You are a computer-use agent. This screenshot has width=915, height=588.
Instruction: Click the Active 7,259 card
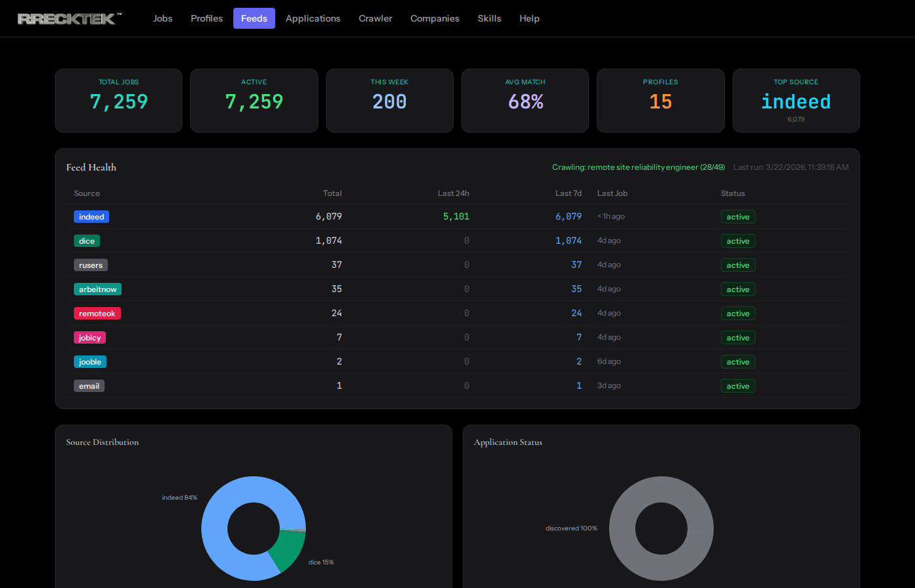pyautogui.click(x=254, y=101)
